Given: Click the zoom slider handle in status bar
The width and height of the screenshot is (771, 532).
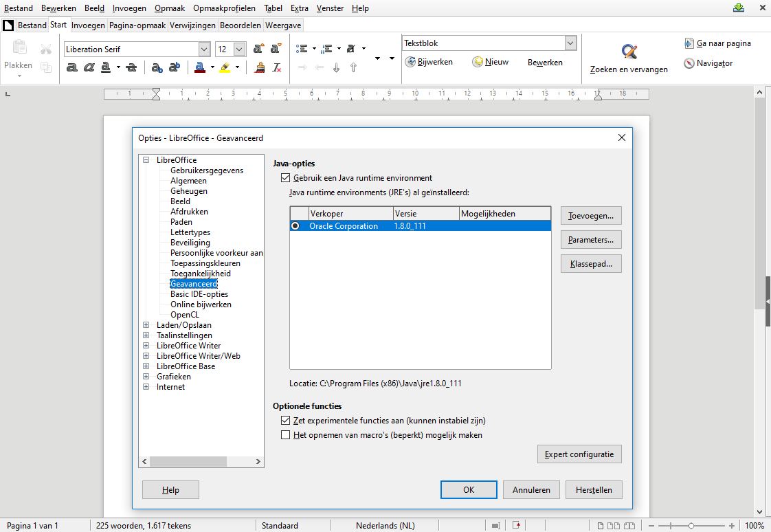Looking at the screenshot, I should click(691, 526).
